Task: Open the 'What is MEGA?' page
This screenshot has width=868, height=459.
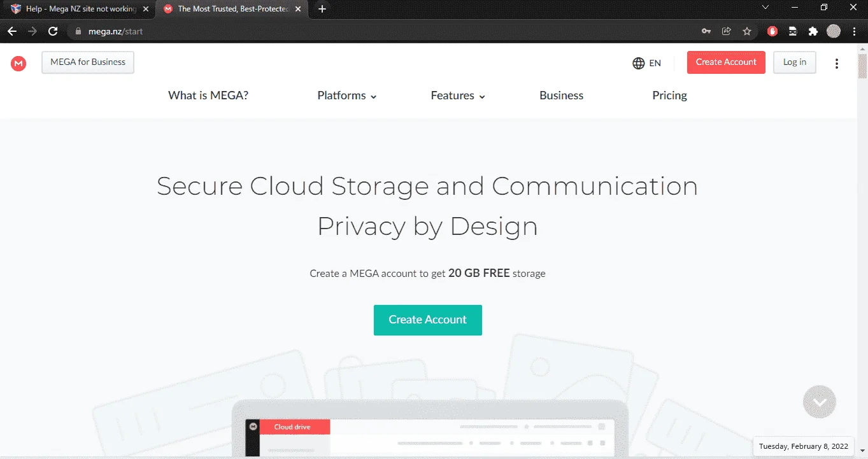Action: pyautogui.click(x=208, y=95)
